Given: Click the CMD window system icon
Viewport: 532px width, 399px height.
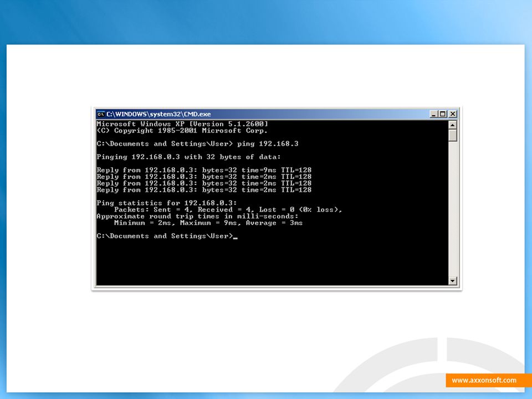Looking at the screenshot, I should click(x=101, y=114).
